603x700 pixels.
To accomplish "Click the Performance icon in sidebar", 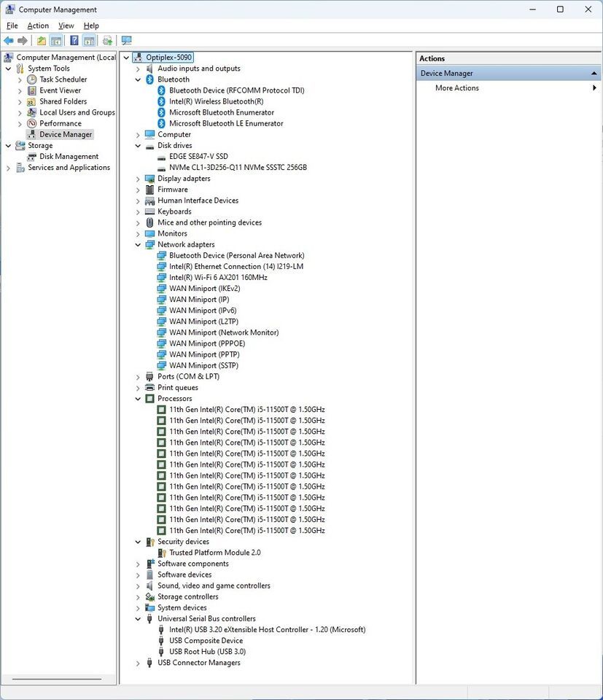I will 31,124.
